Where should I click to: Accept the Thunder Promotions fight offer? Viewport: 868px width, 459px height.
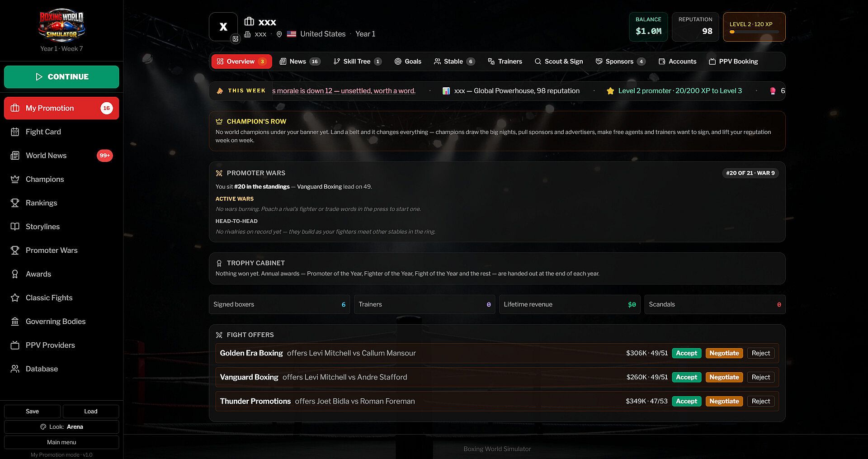686,401
